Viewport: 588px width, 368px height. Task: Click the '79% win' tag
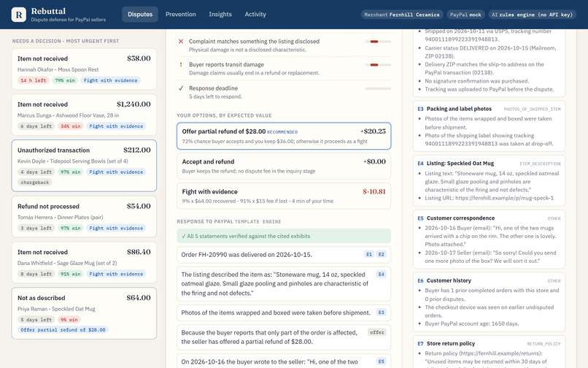coord(65,80)
